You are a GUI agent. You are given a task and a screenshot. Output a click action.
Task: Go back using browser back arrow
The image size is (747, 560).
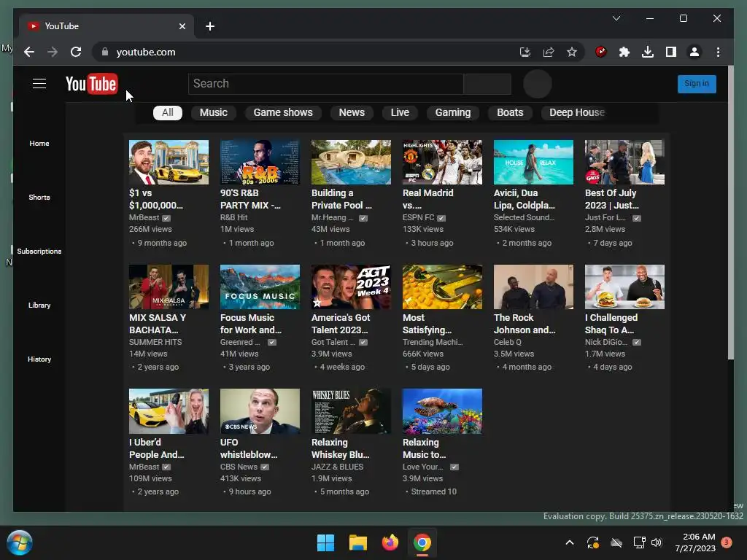click(x=29, y=52)
